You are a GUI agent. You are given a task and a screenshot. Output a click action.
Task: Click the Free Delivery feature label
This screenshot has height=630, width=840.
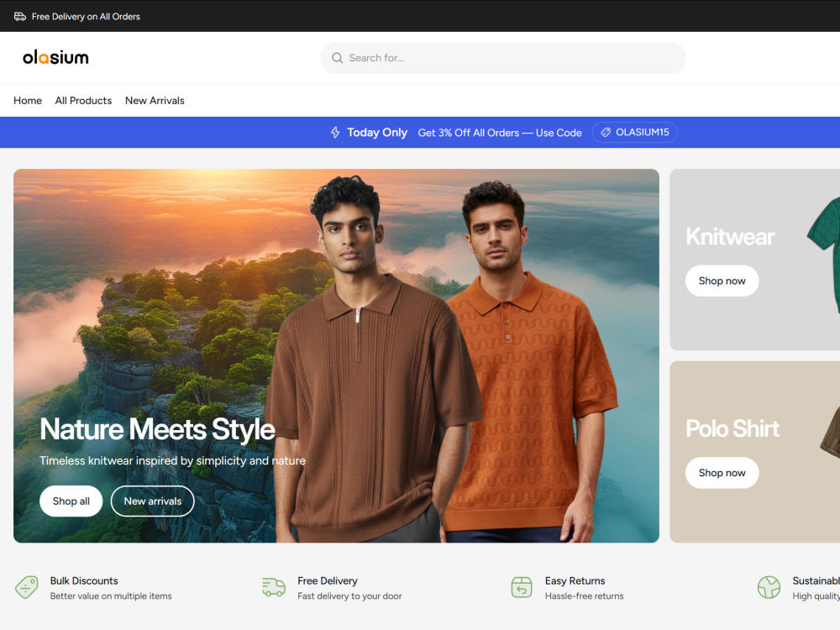tap(328, 580)
